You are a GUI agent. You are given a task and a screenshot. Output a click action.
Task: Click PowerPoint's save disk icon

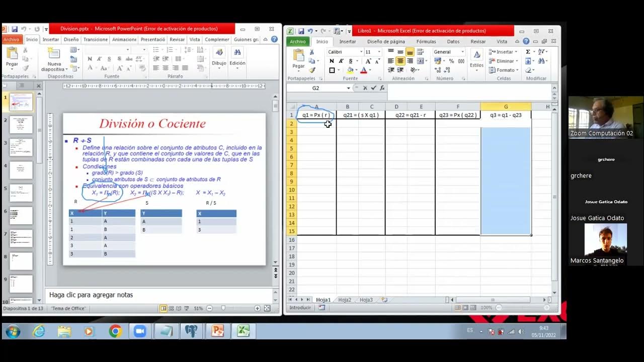click(x=15, y=29)
